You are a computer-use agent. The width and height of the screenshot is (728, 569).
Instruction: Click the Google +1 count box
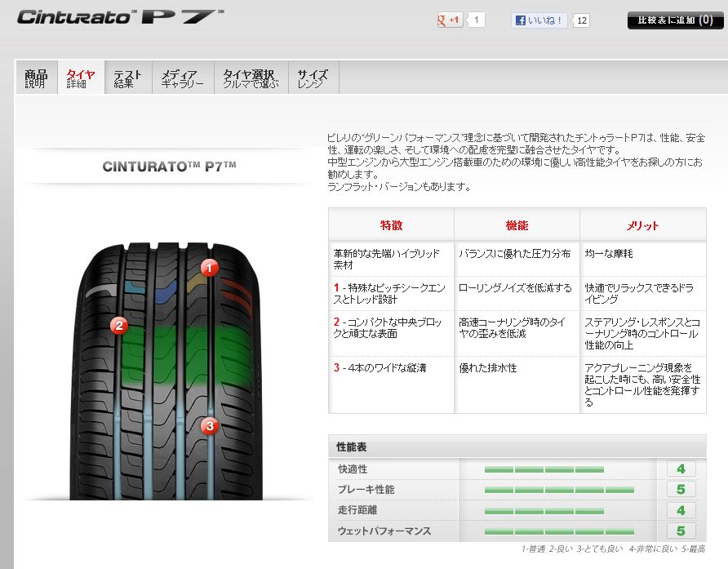point(476,20)
